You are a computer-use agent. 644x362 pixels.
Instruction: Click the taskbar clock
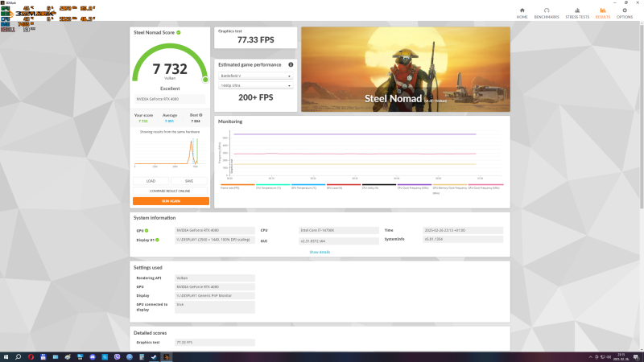point(621,356)
